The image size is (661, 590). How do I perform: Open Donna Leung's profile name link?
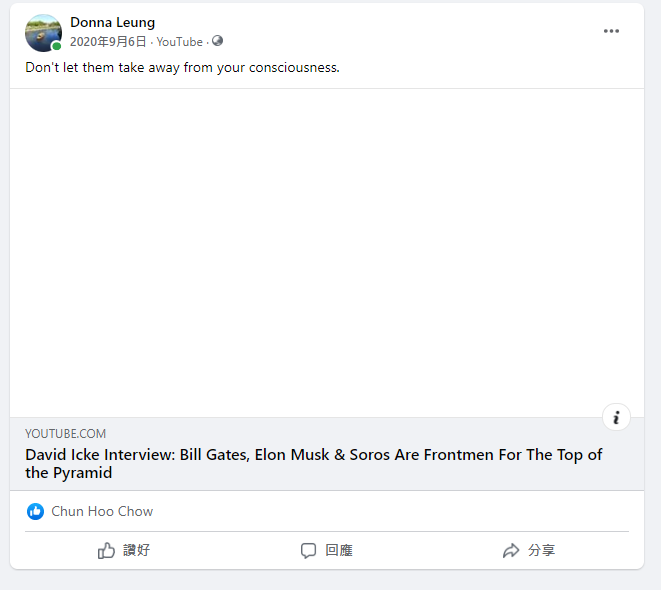112,23
